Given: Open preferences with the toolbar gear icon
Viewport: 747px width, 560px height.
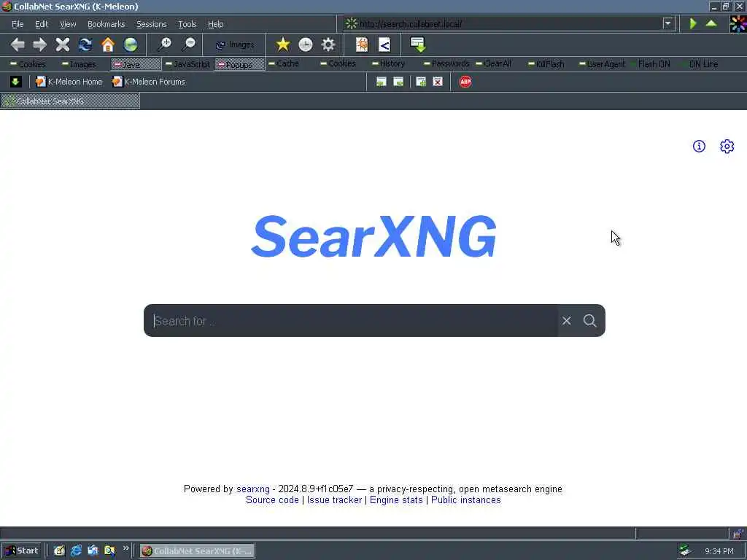Looking at the screenshot, I should (x=328, y=44).
